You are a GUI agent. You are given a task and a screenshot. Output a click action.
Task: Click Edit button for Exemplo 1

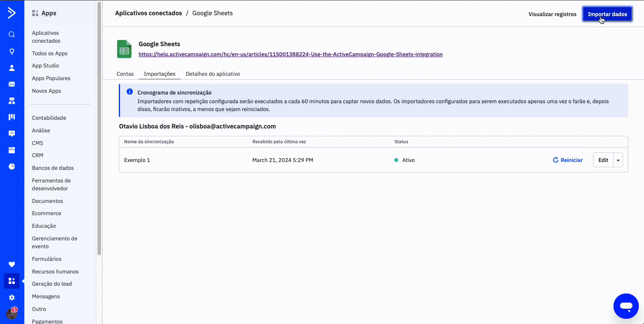pyautogui.click(x=603, y=160)
